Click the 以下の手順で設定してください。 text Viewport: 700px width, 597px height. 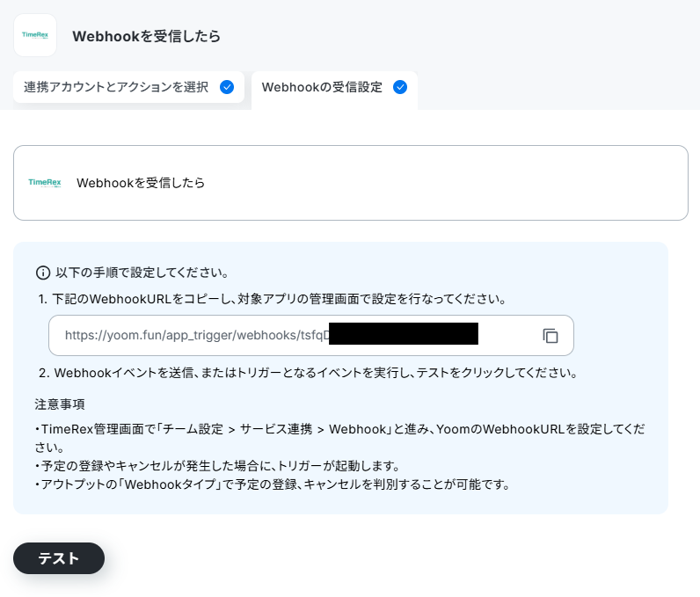coord(142,273)
